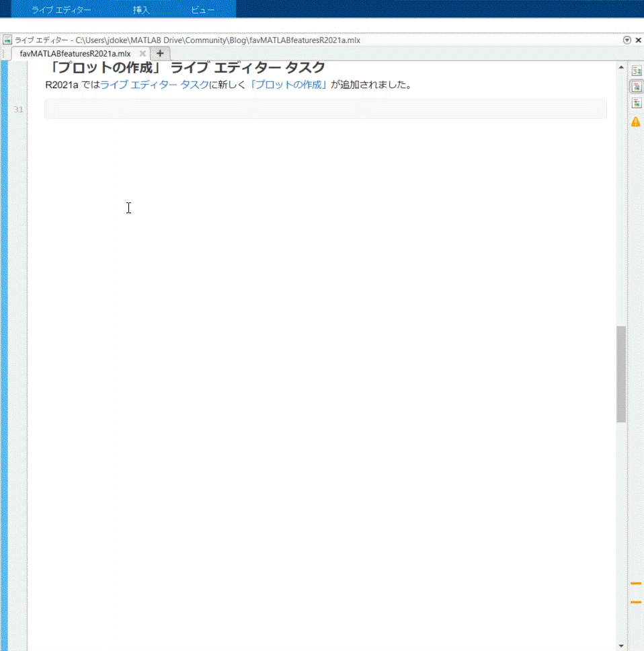
Task: Select the favMATLABfeaturesR2021a.mlx file tab
Action: 75,53
